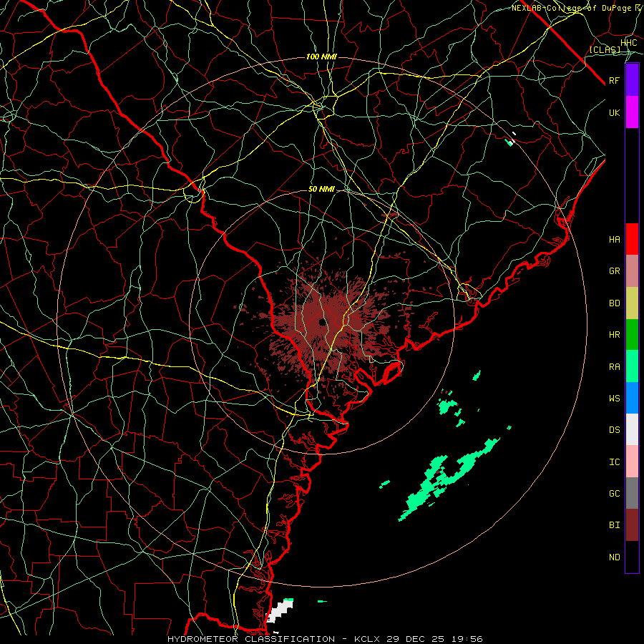Click the radar site center dot

[x=323, y=321]
